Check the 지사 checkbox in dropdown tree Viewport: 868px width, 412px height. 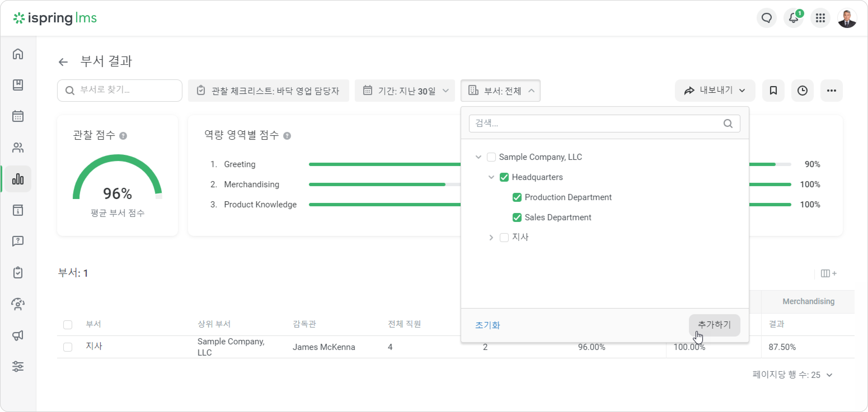click(504, 237)
